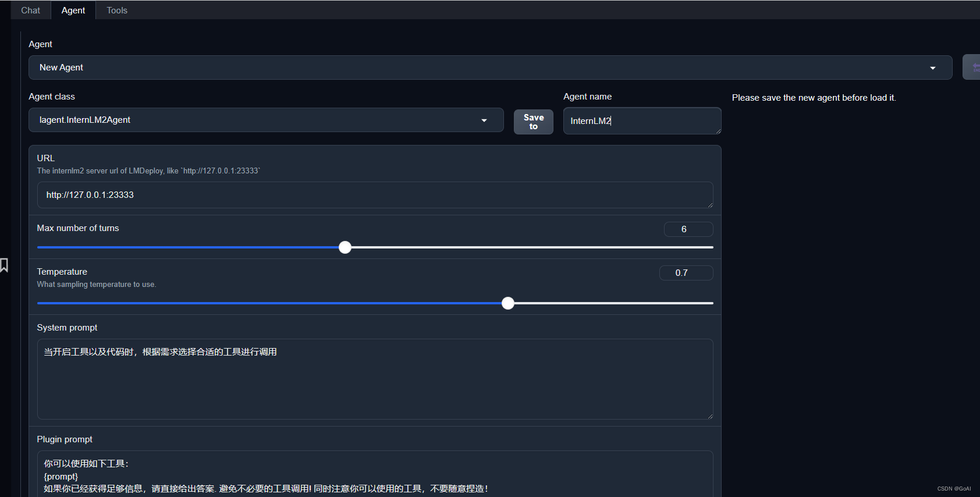This screenshot has height=497, width=980.
Task: Open the New Agent dropdown
Action: (x=490, y=68)
